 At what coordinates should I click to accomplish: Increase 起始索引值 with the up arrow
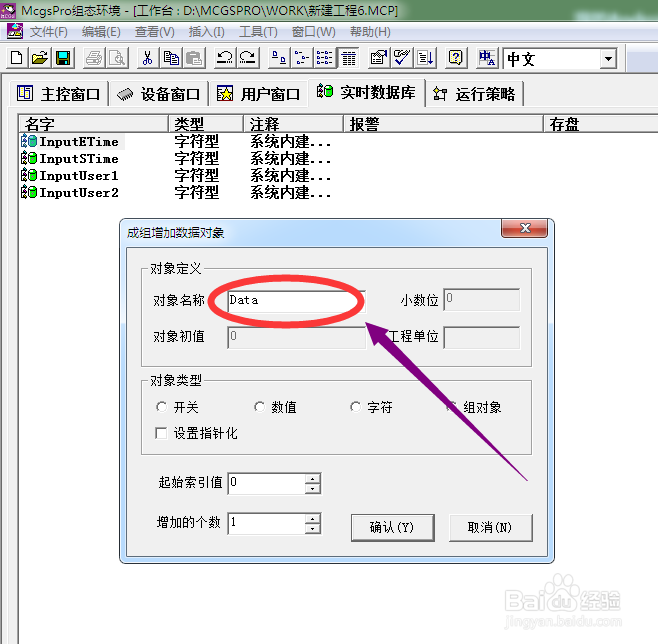(x=312, y=478)
